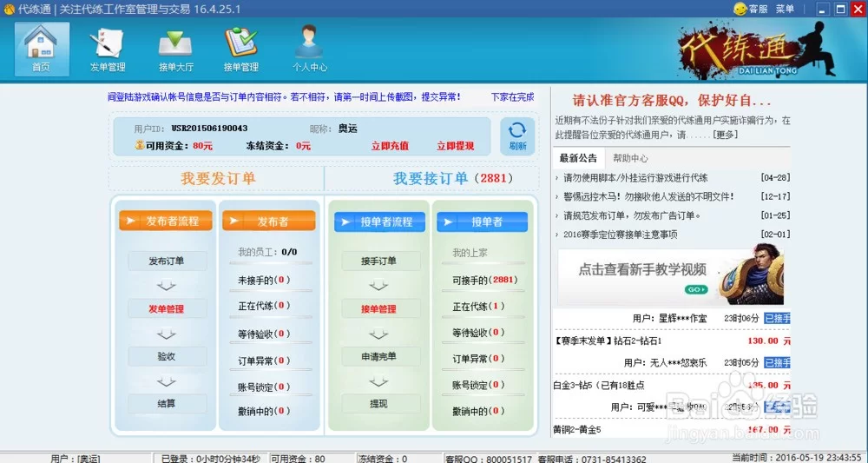Click the 立即充值 link
Screen dimensions: 868x463
pyautogui.click(x=390, y=146)
